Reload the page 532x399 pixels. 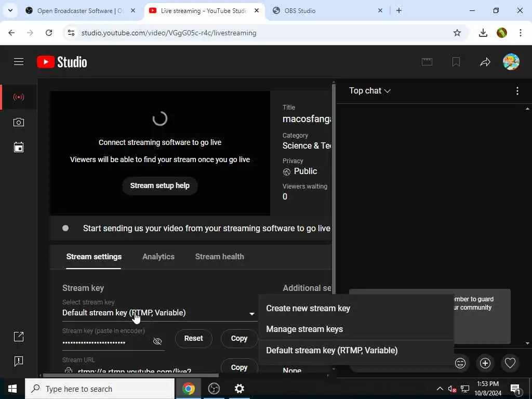[x=49, y=33]
